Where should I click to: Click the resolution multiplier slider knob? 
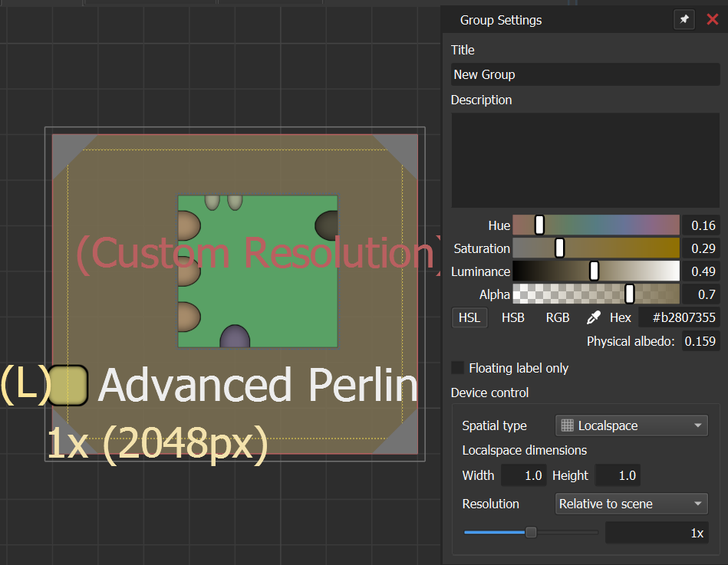(530, 533)
